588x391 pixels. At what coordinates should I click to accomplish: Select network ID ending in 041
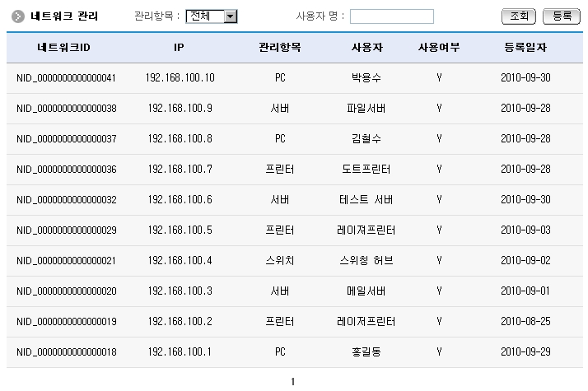[x=66, y=78]
